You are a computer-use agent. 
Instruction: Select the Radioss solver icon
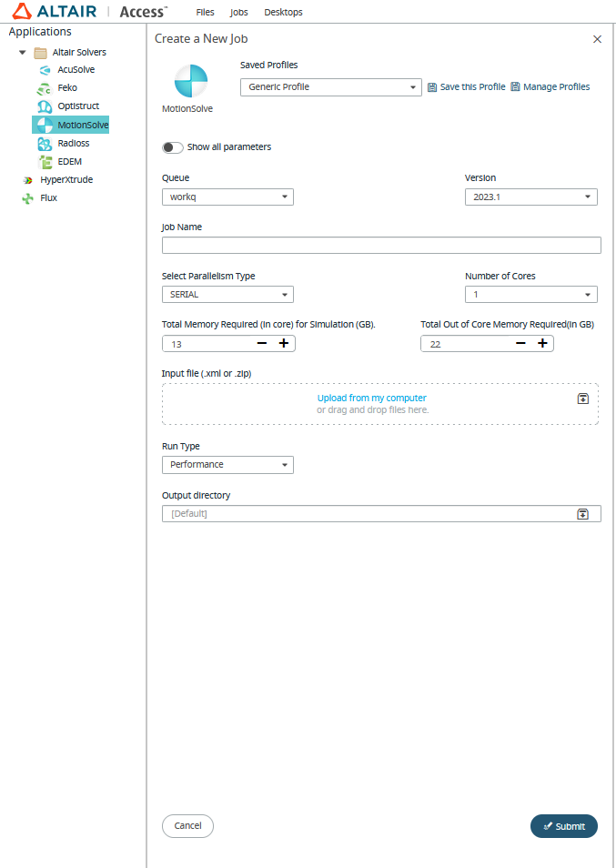point(45,144)
